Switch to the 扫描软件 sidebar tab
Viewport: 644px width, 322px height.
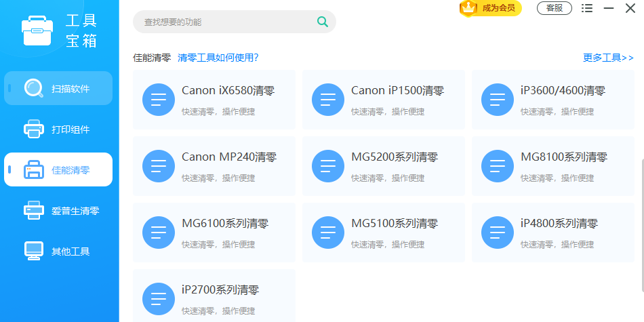click(x=58, y=88)
